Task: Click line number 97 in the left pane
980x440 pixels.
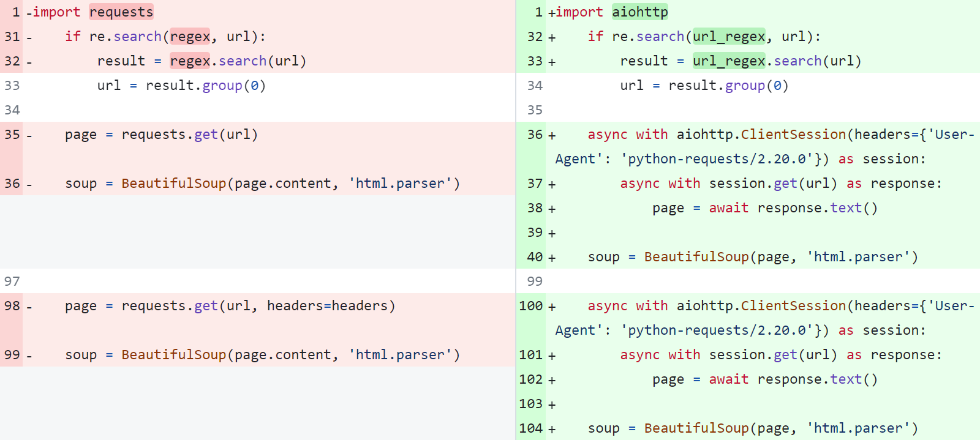Action: coord(12,282)
